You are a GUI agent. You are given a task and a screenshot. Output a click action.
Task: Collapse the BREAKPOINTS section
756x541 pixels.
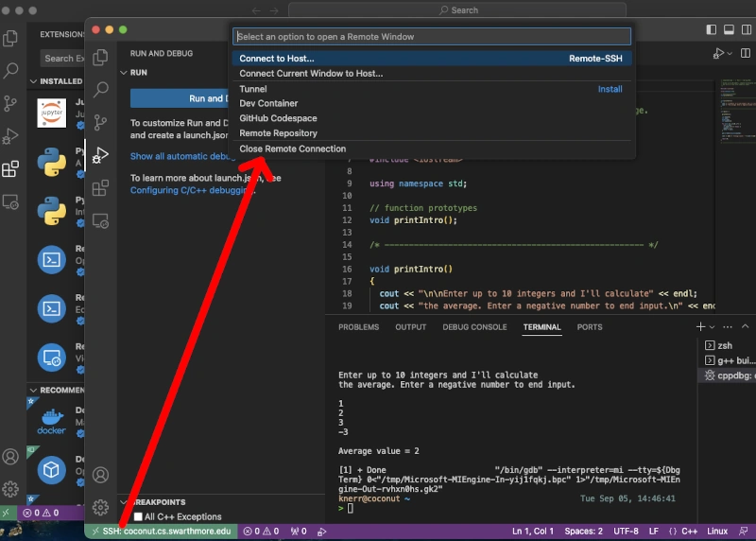(x=124, y=502)
